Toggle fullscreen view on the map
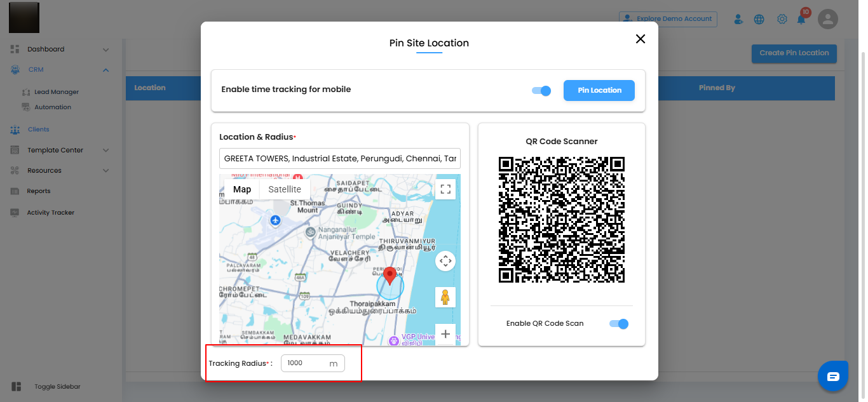This screenshot has width=868, height=402. point(445,189)
